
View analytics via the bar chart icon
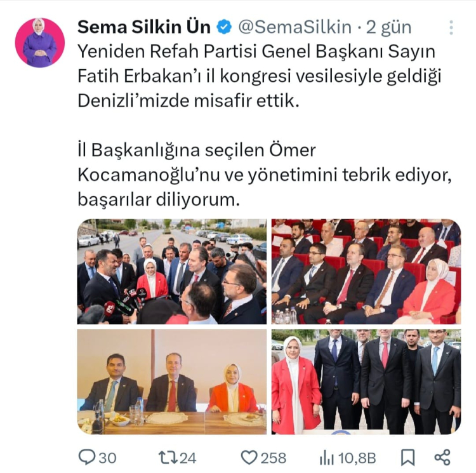pos(327,458)
